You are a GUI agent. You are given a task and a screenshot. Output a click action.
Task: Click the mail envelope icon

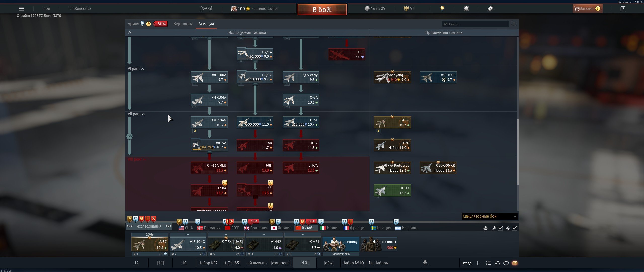coord(515,263)
